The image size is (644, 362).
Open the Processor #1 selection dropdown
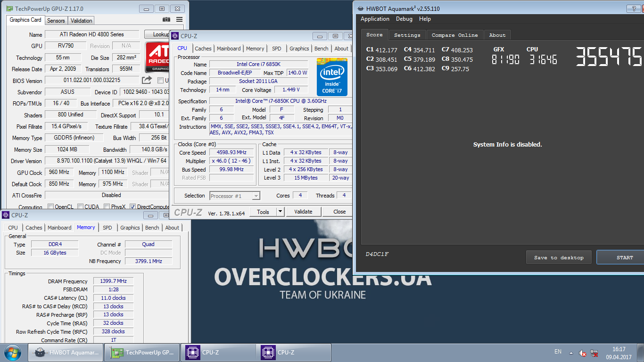click(235, 196)
